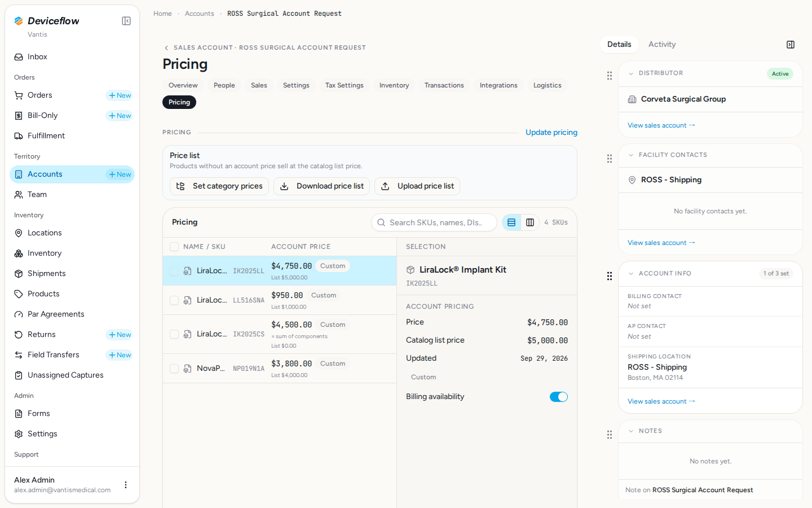Open the Transactions tab
Screen dimensions: 812x508
pos(444,85)
